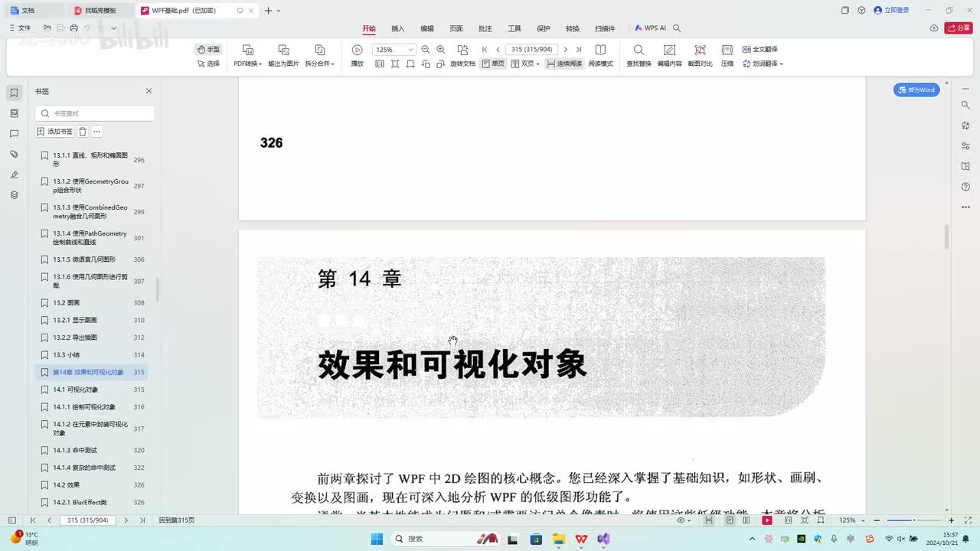Open the 拆分合并 split and merge dropdown
980x551 pixels.
pyautogui.click(x=319, y=57)
